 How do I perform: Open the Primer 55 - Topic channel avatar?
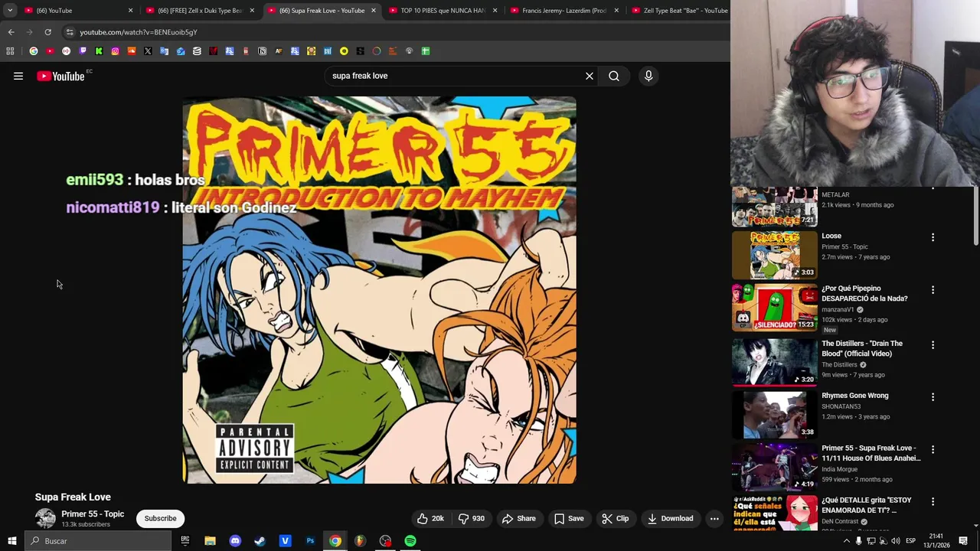[46, 518]
